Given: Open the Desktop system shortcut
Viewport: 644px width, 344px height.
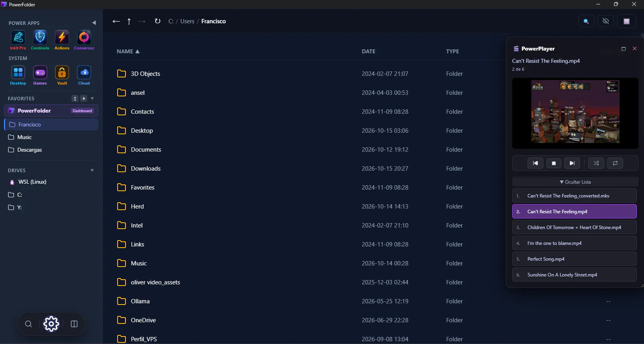Looking at the screenshot, I should click(18, 75).
